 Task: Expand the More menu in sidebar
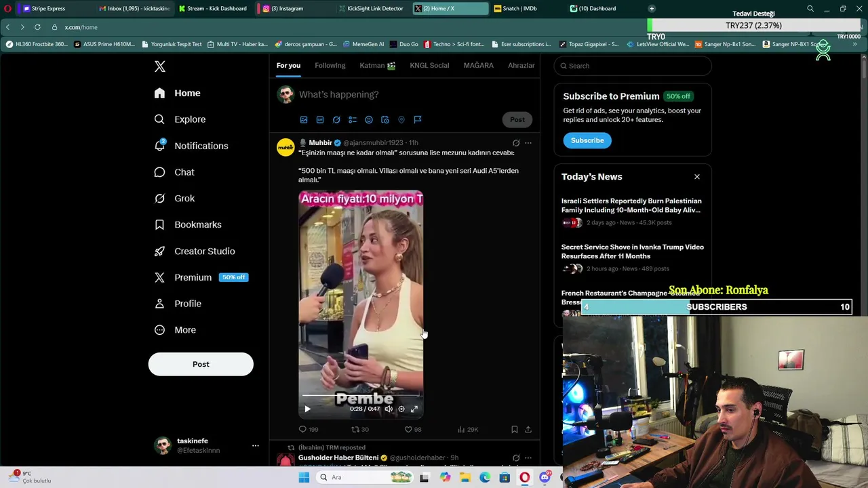(x=176, y=330)
